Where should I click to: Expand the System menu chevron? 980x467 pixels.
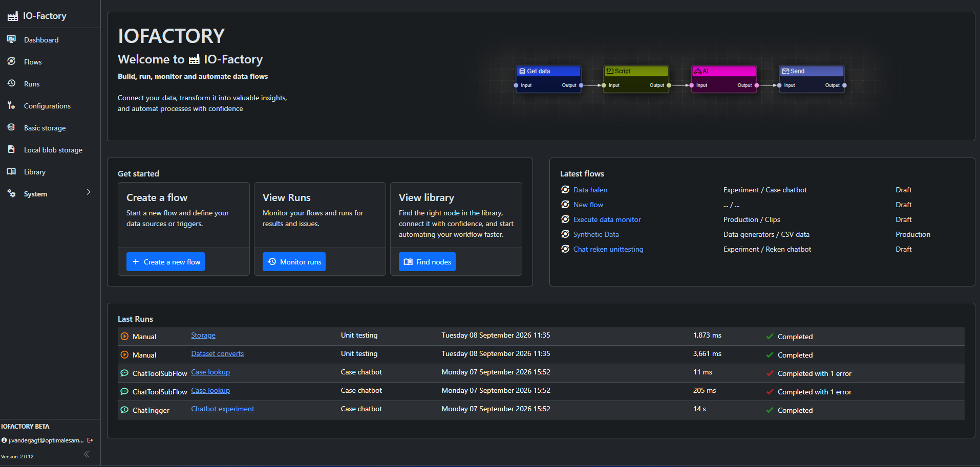coord(89,192)
